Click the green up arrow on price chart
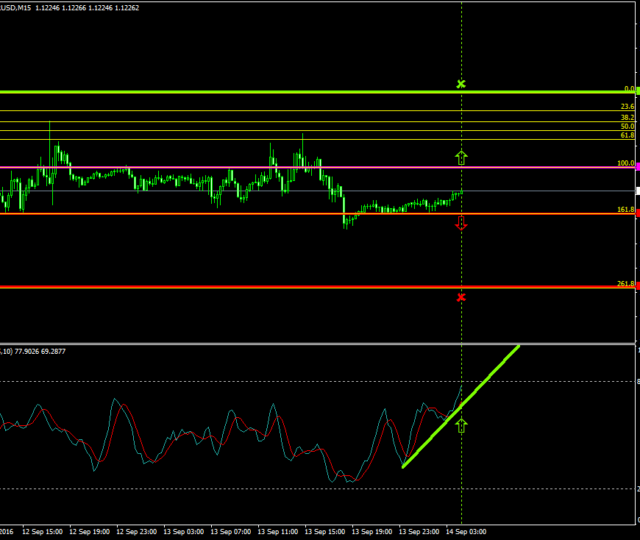Viewport: 640px width, 540px height. pos(461,156)
